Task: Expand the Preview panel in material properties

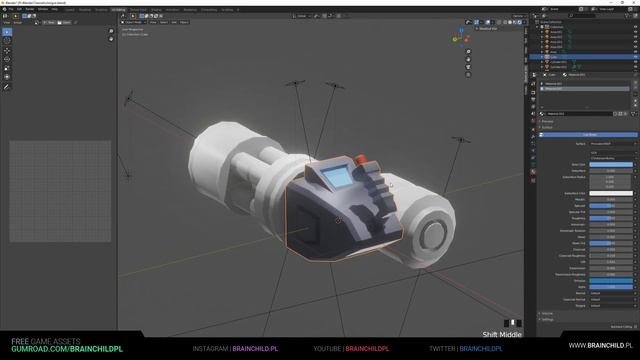Action: (x=547, y=121)
